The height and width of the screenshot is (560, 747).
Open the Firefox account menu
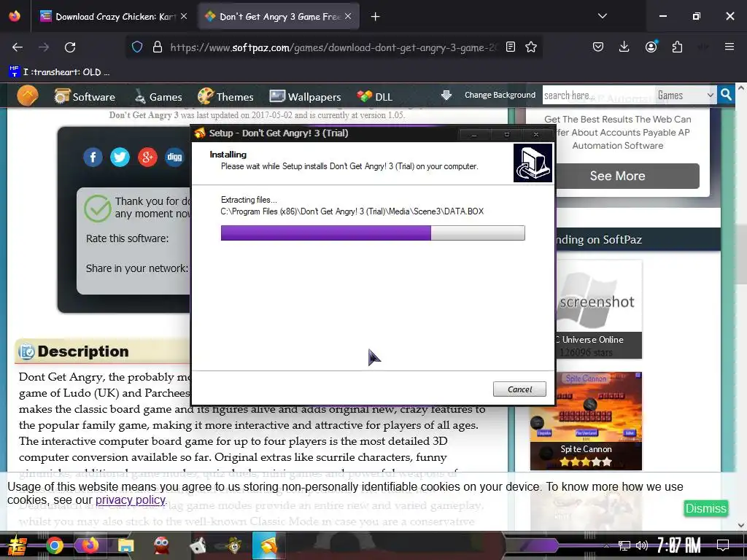pos(651,47)
